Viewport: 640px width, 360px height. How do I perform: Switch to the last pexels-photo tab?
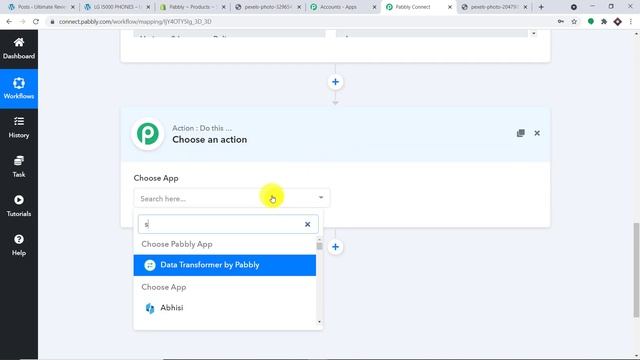(x=493, y=7)
